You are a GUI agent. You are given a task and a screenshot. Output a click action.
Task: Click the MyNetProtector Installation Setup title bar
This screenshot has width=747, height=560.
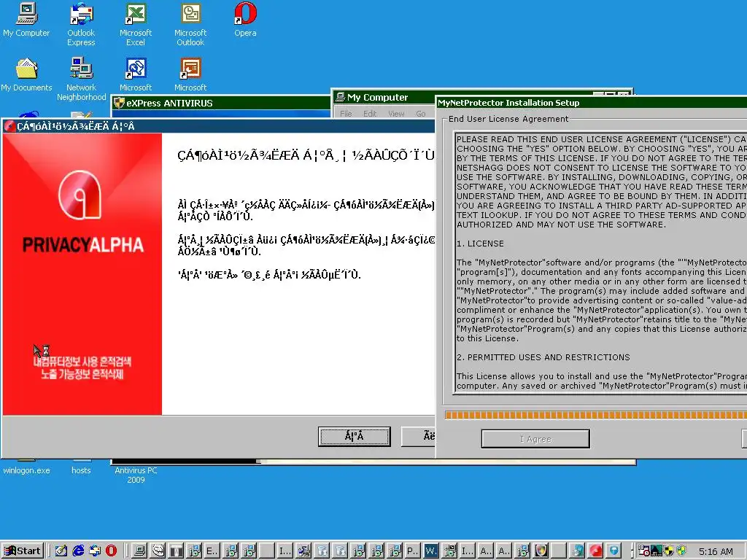592,102
